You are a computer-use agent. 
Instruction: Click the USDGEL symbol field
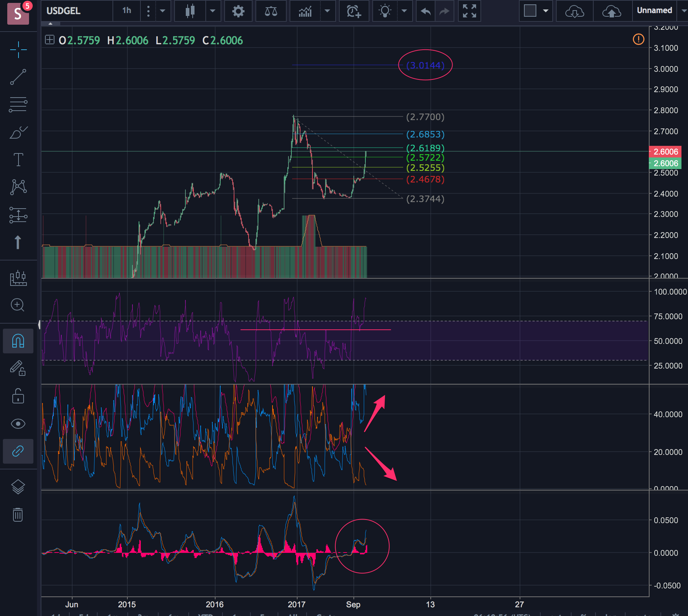click(76, 11)
